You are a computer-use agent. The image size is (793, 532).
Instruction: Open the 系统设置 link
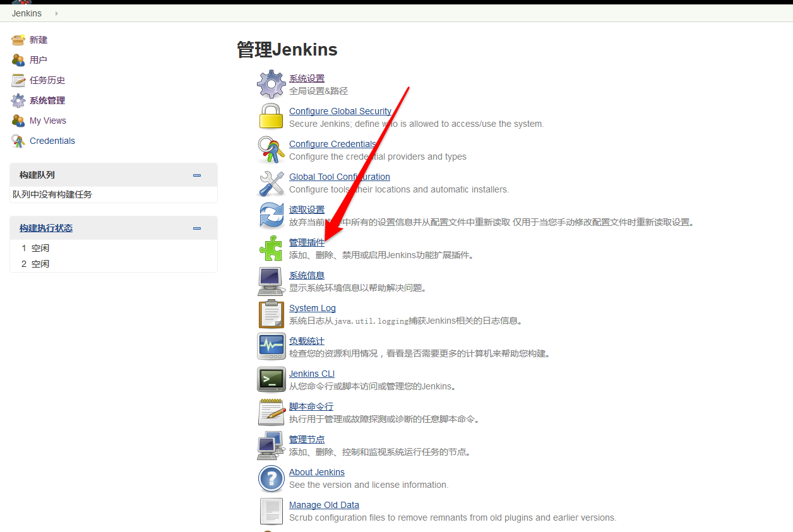(307, 78)
